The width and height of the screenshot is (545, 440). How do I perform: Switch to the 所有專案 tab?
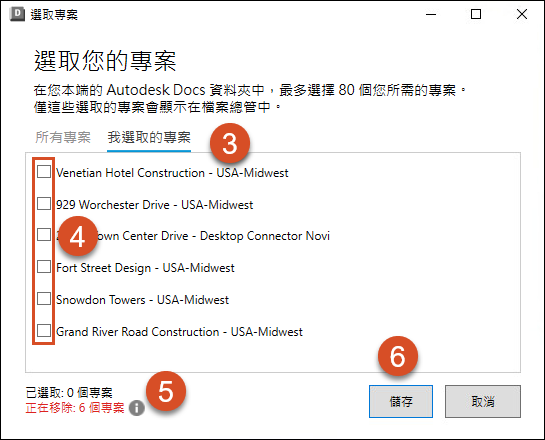pyautogui.click(x=63, y=137)
